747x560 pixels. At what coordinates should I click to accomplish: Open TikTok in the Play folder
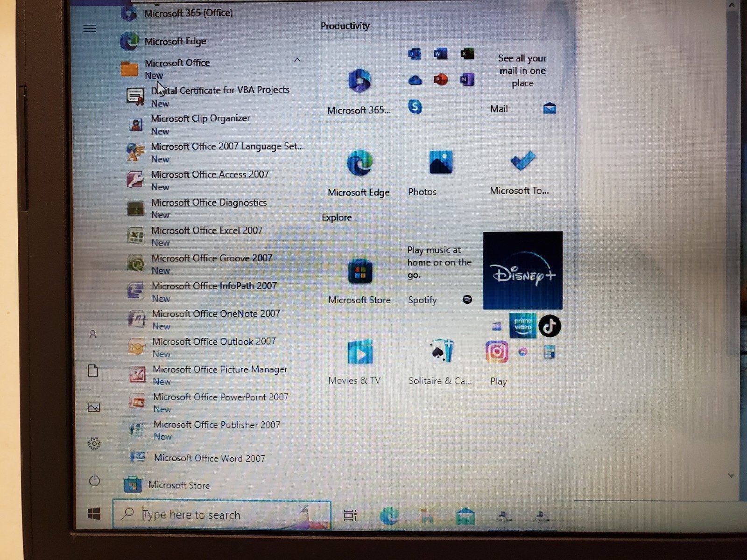pyautogui.click(x=550, y=326)
